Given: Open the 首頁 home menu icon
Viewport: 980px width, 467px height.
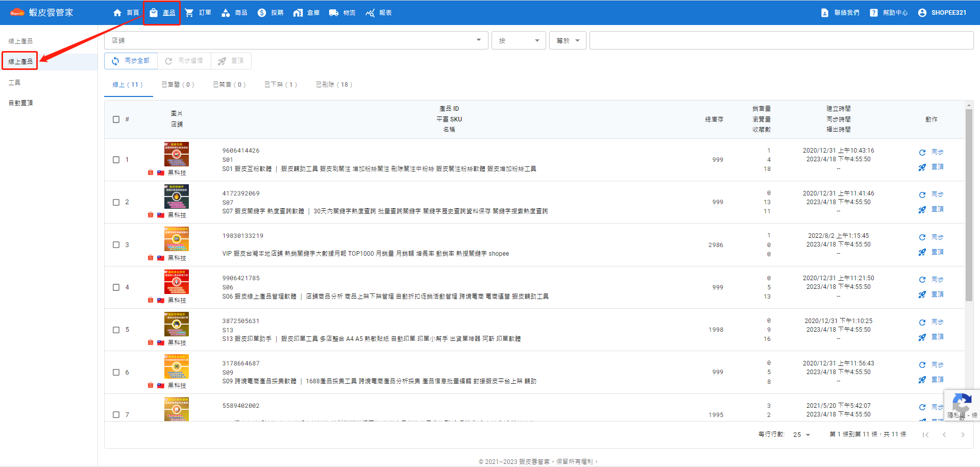Looking at the screenshot, I should coord(117,13).
